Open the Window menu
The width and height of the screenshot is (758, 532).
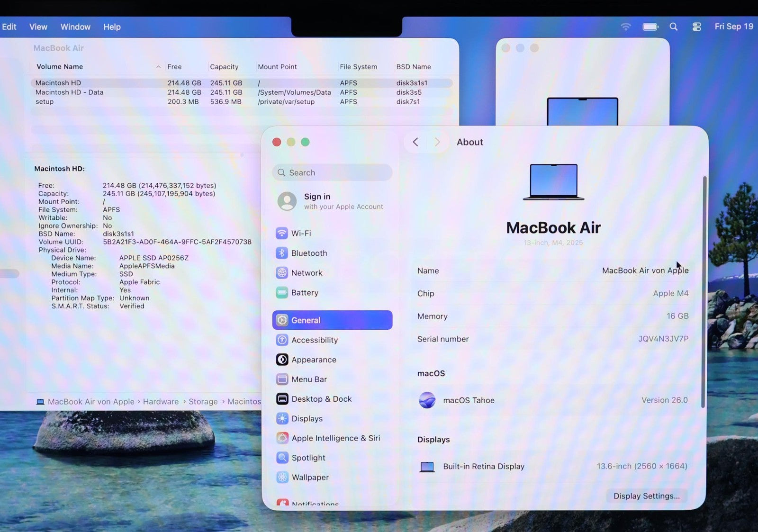pos(75,27)
